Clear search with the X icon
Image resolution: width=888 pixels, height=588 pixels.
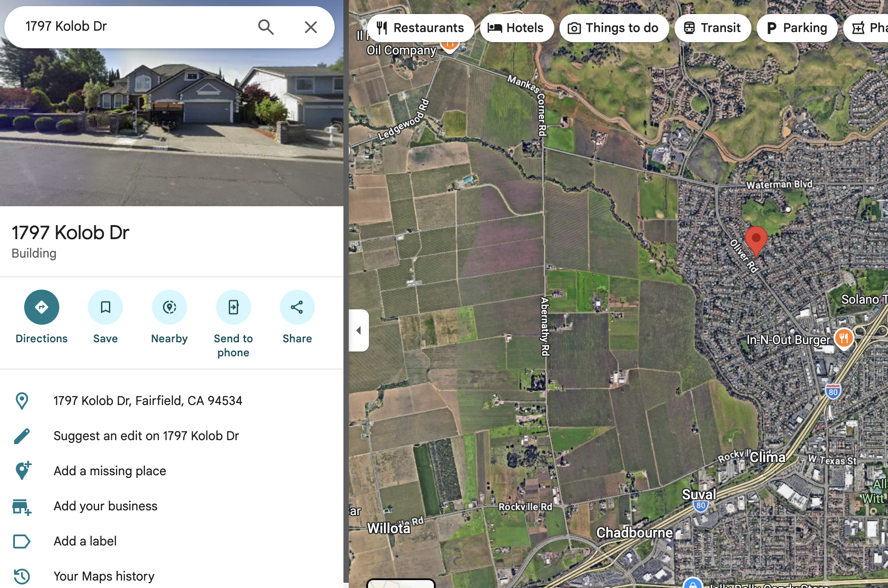tap(311, 27)
